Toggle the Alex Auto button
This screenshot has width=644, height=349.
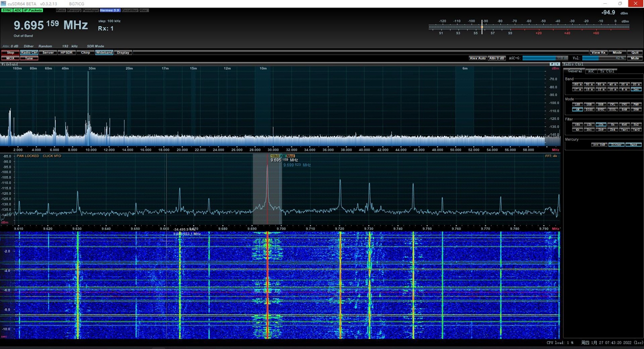coord(478,58)
